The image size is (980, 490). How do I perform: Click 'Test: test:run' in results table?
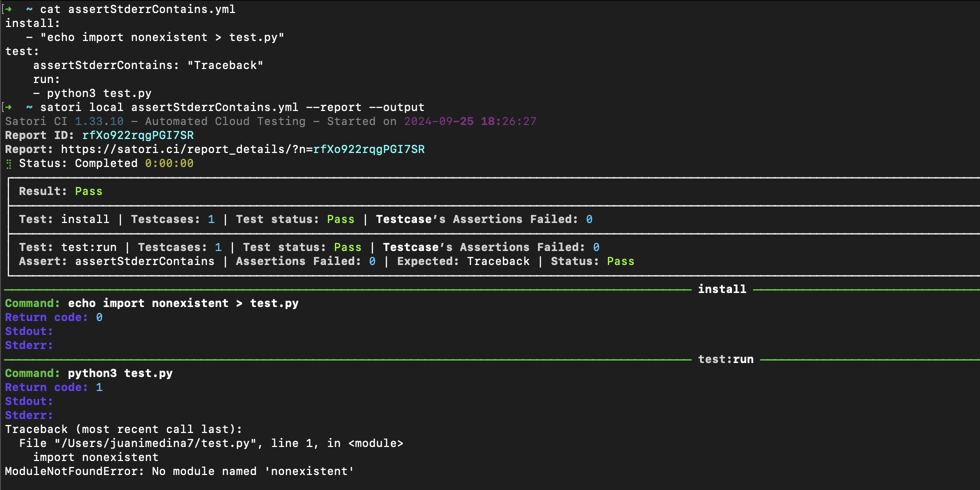point(68,247)
